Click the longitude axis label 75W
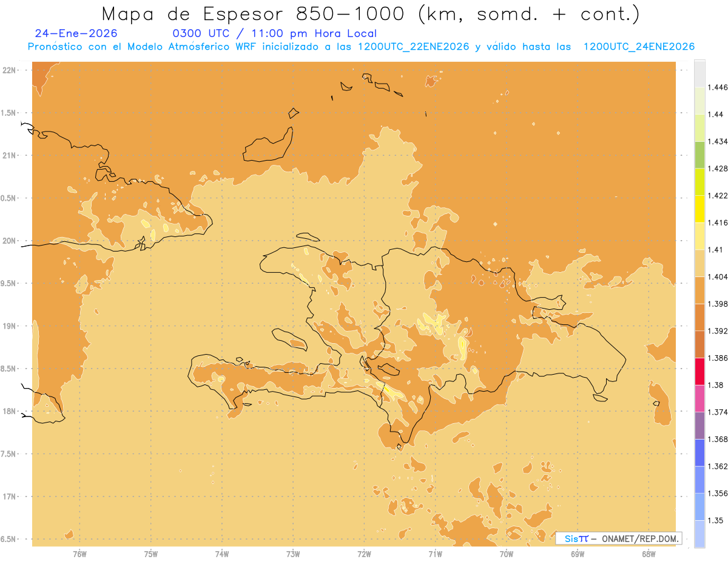Viewport: 728px width, 562px height. pyautogui.click(x=151, y=554)
